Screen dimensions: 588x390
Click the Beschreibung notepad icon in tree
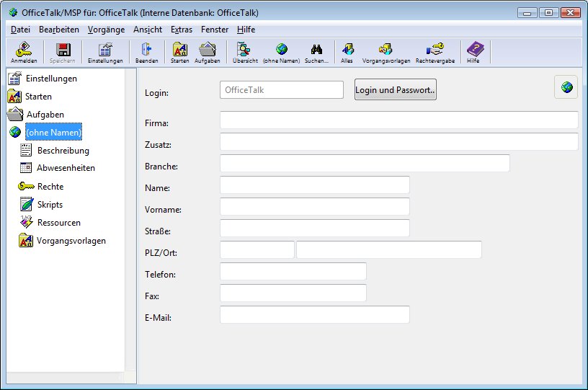(x=26, y=150)
